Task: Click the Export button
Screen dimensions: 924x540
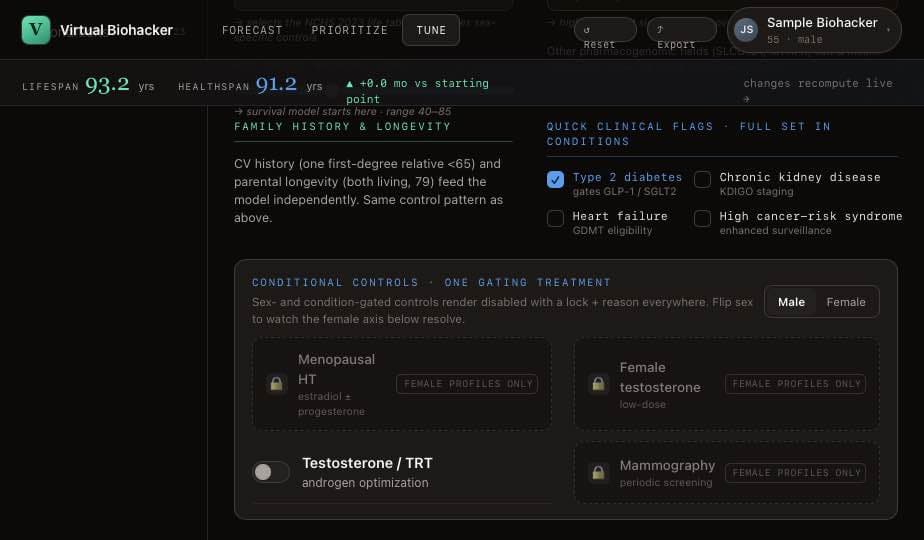Action: pyautogui.click(x=682, y=30)
